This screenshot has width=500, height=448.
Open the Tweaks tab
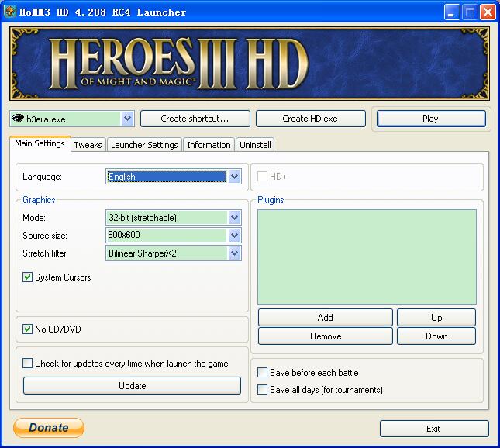(x=88, y=145)
